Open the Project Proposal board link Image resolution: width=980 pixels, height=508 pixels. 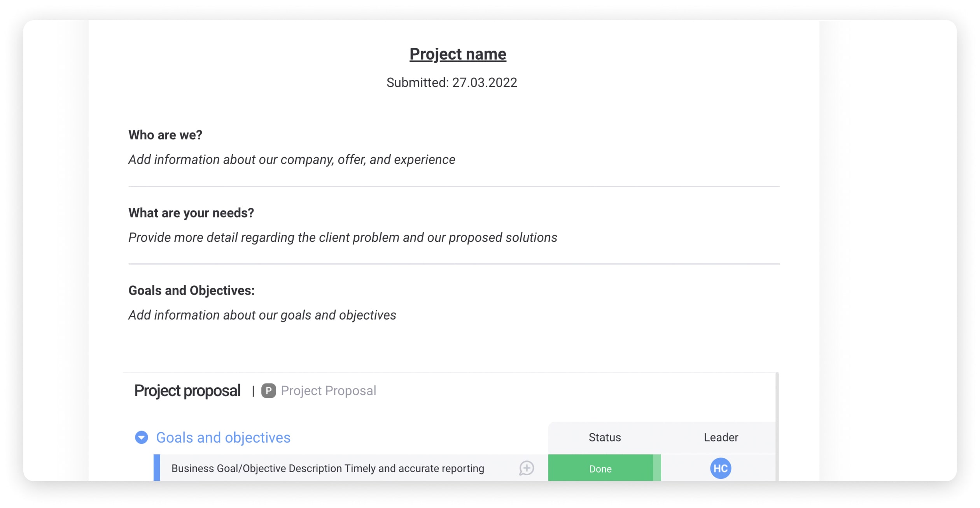(328, 391)
